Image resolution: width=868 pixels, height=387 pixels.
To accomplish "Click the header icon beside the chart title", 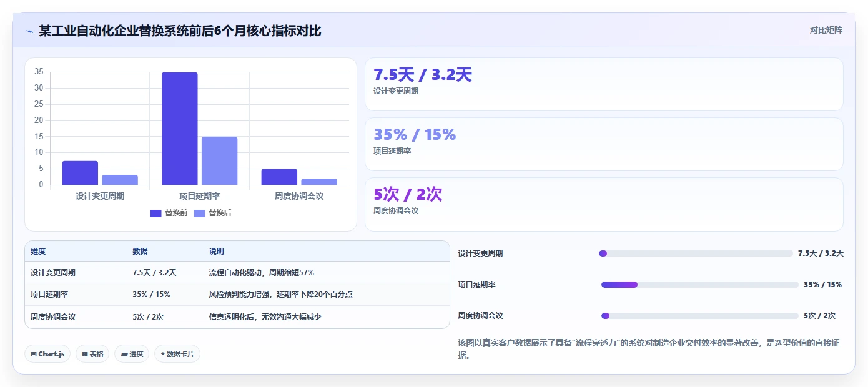I will click(29, 31).
